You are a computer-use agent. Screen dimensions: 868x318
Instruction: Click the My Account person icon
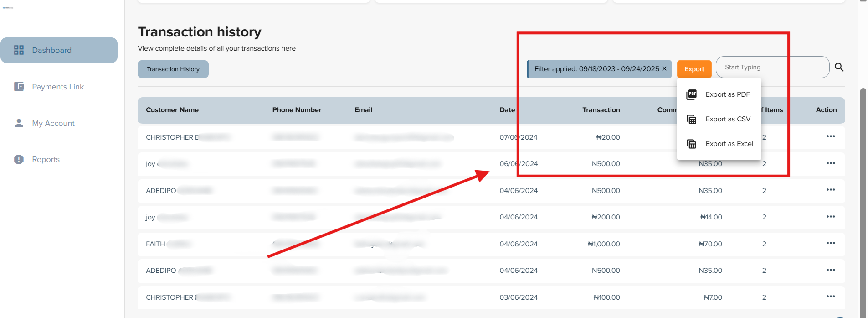click(19, 123)
